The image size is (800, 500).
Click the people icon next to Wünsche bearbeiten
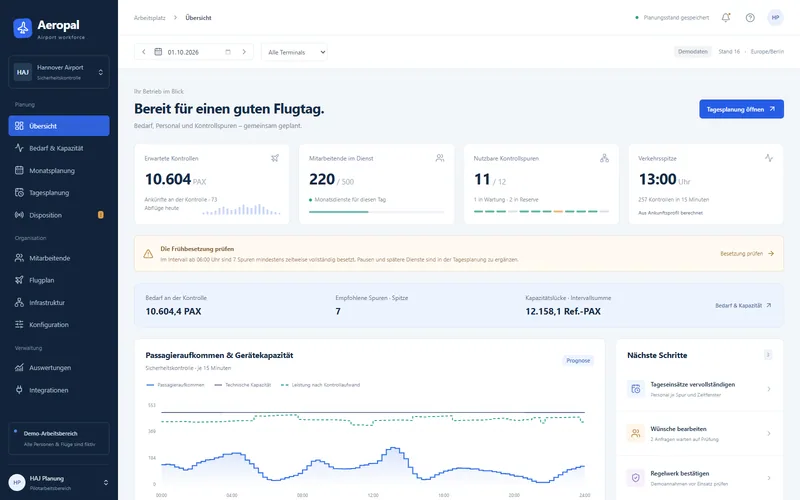point(636,433)
